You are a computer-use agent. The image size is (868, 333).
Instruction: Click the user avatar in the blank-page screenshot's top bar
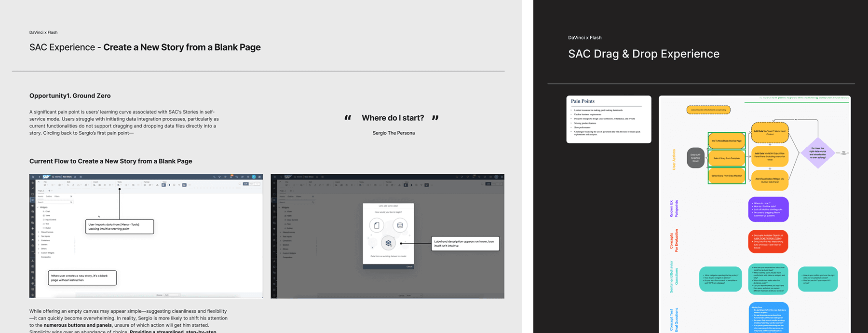click(254, 177)
